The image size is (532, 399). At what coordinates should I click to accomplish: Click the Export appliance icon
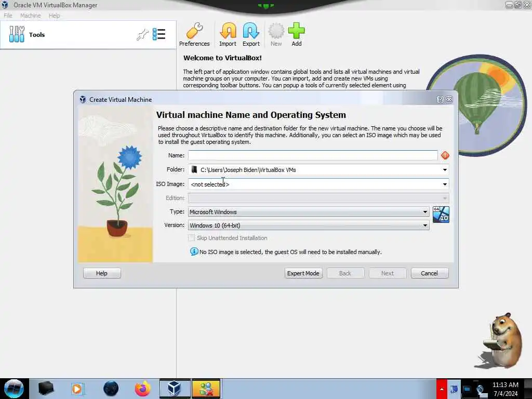251,34
